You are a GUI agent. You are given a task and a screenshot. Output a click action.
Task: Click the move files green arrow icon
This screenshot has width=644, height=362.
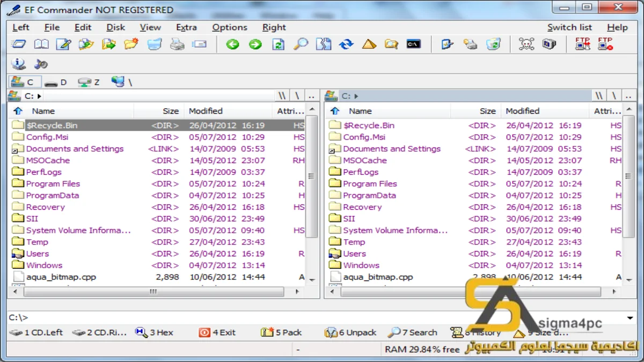coord(109,45)
